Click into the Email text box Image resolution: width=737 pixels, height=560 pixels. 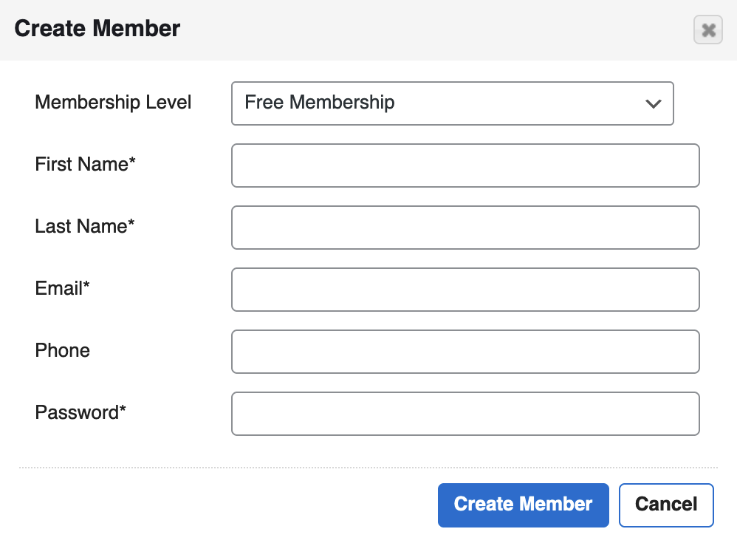pos(465,290)
